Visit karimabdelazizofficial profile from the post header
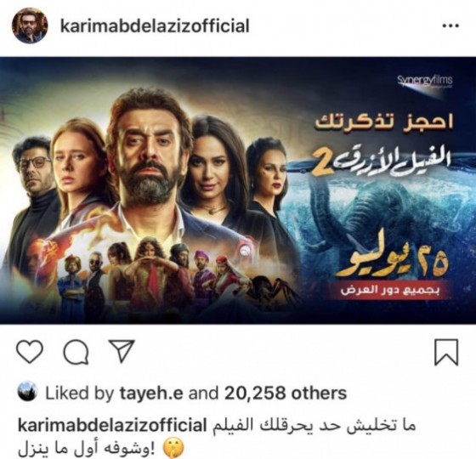 [x=155, y=25]
